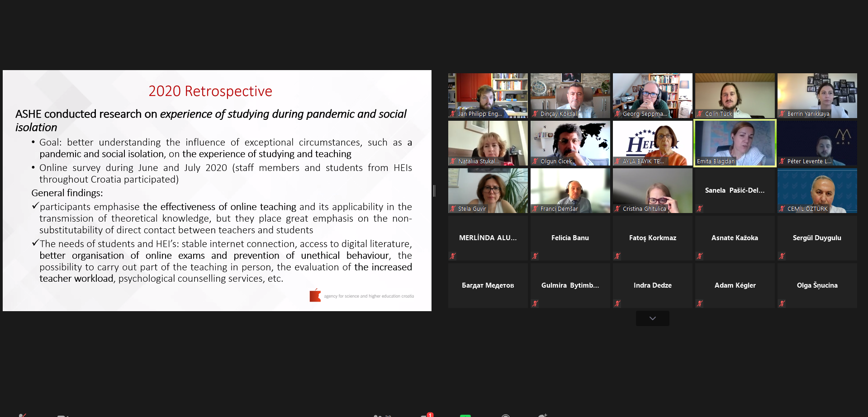Toggle your microphone in bottom-left toolbar
This screenshot has height=417, width=868.
point(22,415)
